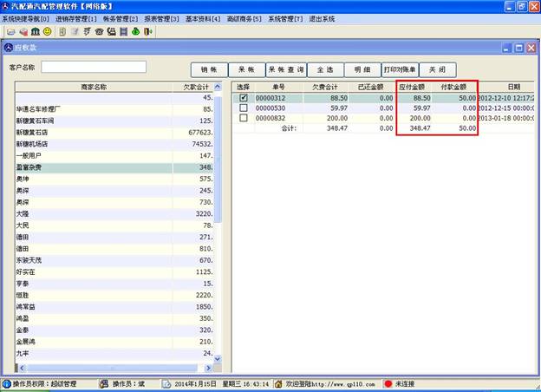Click the green money bag icon
Image resolution: width=541 pixels, height=392 pixels.
point(136,31)
